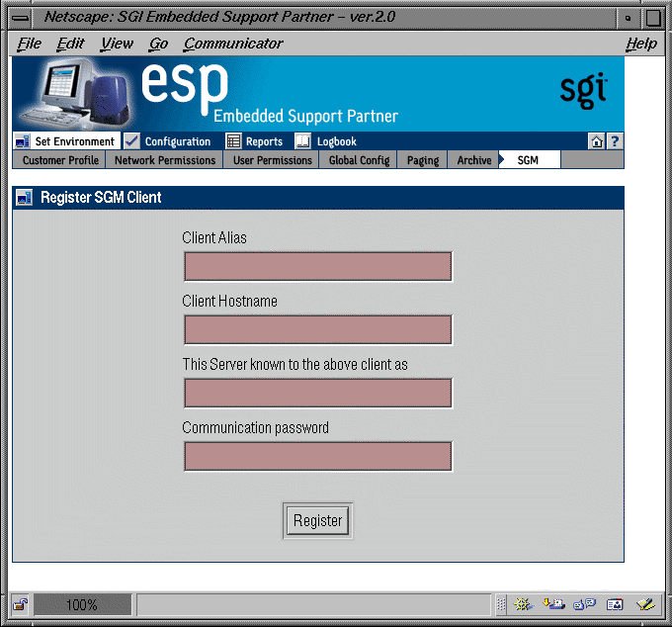
Task: Click the Register button
Action: (317, 520)
